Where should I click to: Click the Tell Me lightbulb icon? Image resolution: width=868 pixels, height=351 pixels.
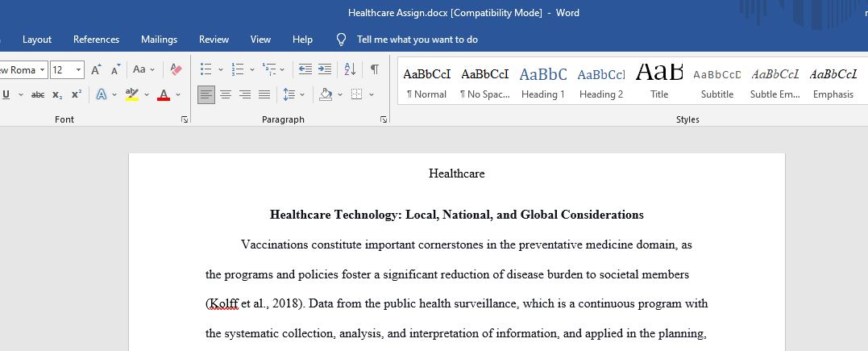pos(342,40)
